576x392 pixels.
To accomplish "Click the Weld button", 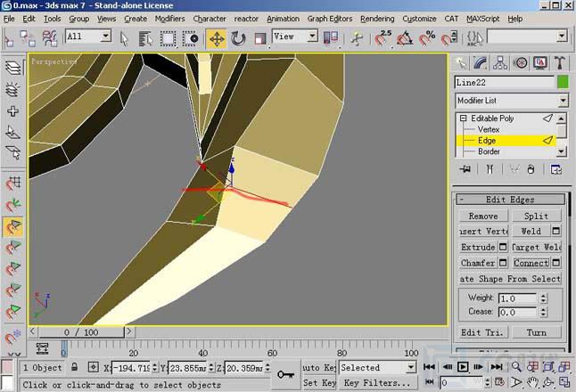I will pos(531,232).
